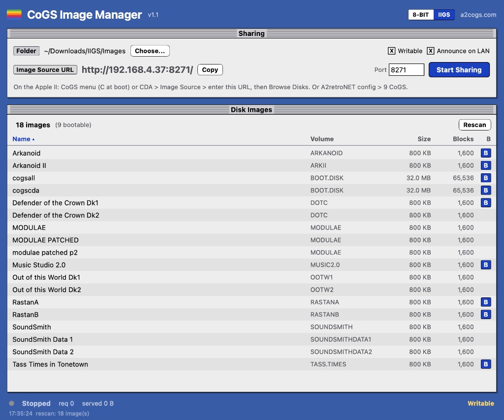Click the Stopped status text
Image resolution: width=504 pixels, height=420 pixels.
(x=36, y=403)
